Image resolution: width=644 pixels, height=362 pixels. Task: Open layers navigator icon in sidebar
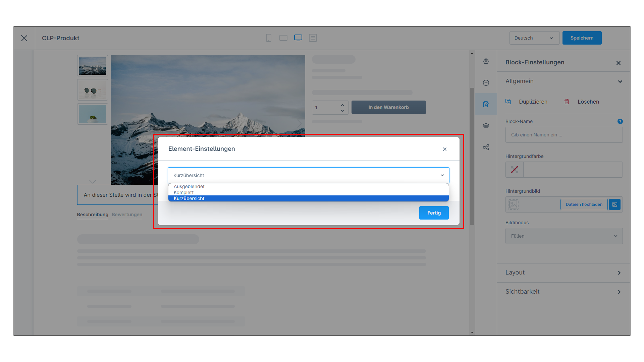coord(486,126)
